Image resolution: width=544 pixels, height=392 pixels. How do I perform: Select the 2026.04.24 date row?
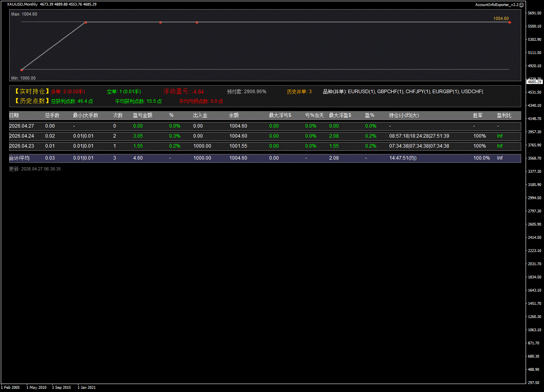click(22, 136)
